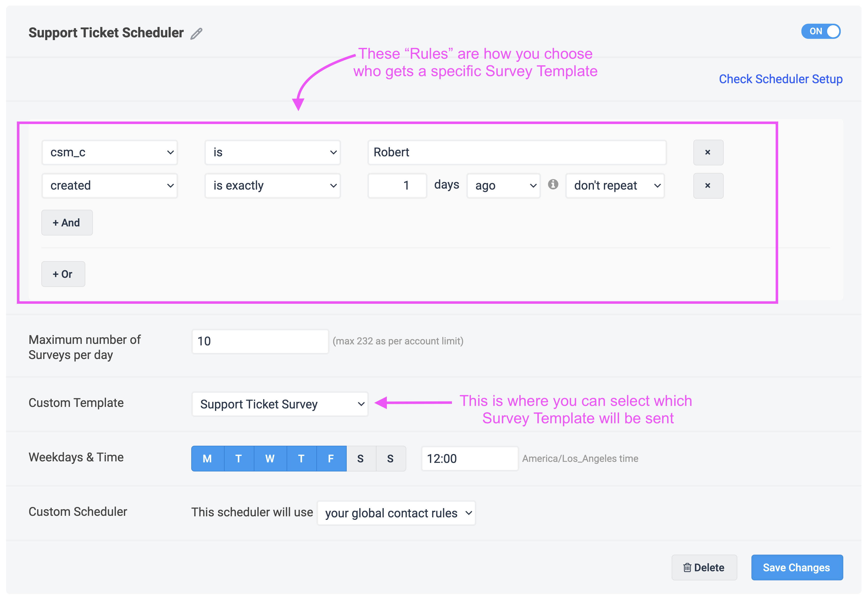Turn off the scheduler ON switch
Viewport: 868px width, 598px height.
point(820,32)
